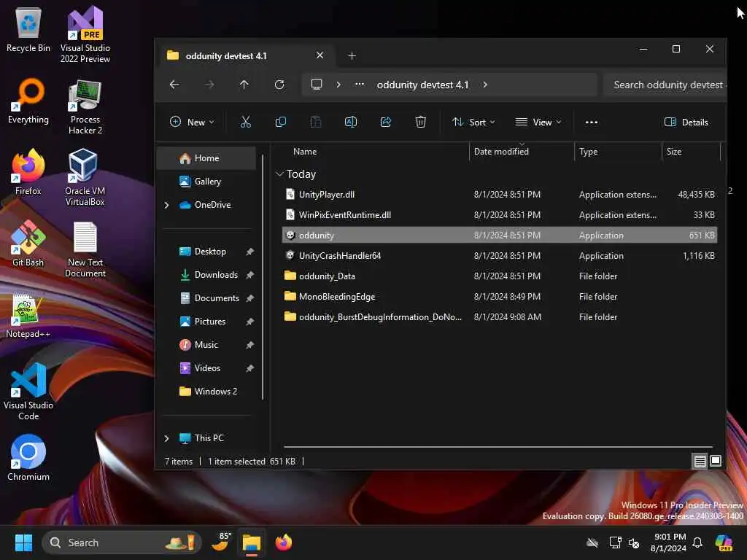Click the taskbar Search box

tap(122, 542)
